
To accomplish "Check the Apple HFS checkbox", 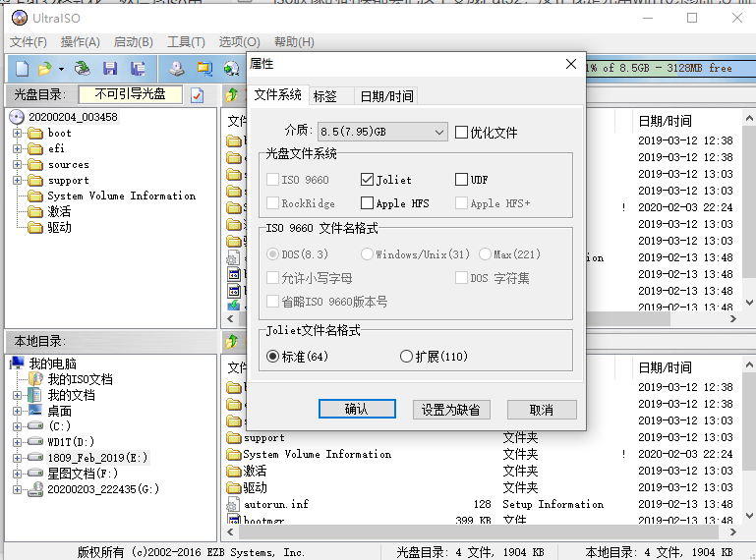I will point(367,203).
